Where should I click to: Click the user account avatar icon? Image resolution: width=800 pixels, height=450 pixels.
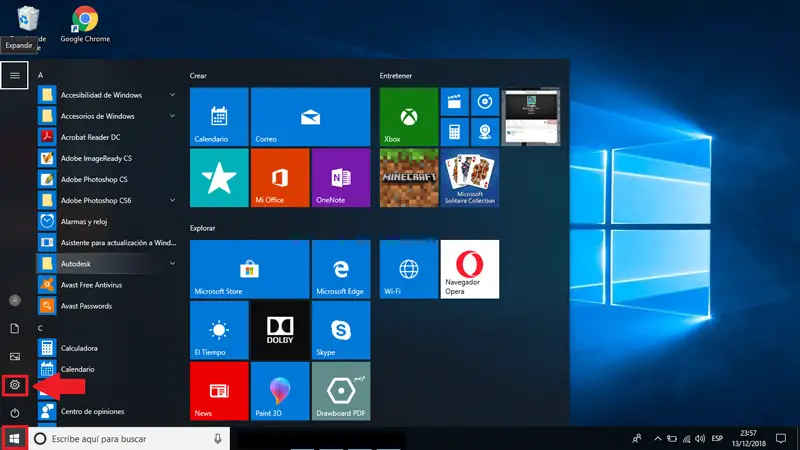15,300
